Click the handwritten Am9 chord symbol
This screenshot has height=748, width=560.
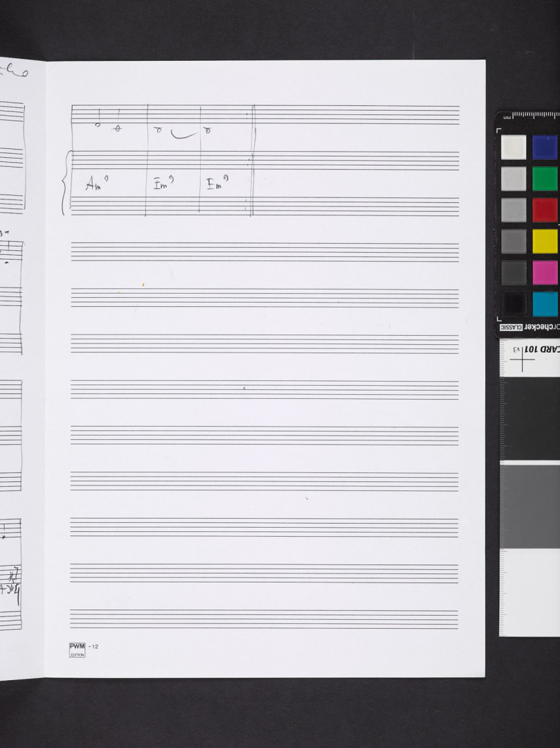click(x=97, y=183)
